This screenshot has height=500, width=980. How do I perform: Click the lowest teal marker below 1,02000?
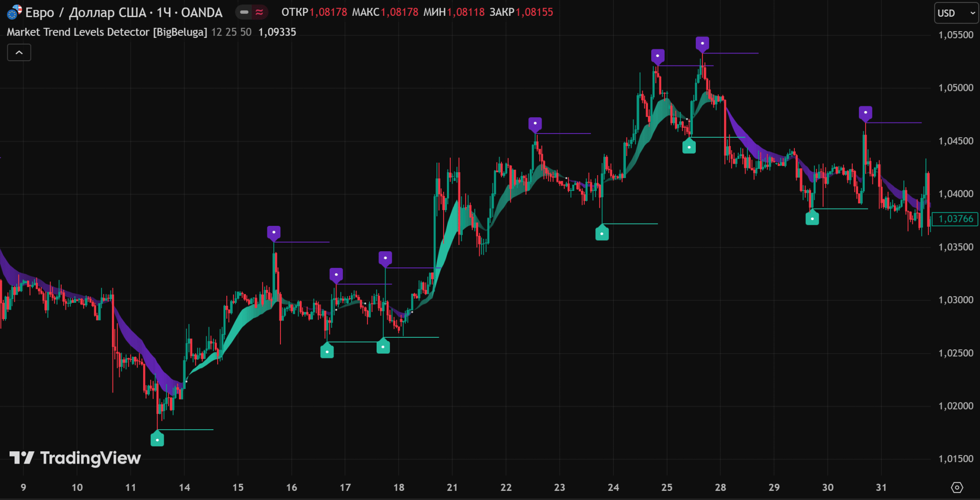157,439
